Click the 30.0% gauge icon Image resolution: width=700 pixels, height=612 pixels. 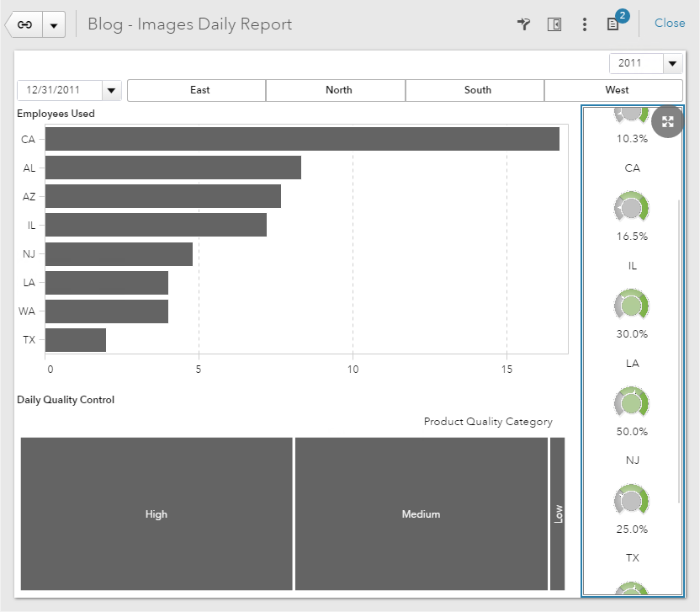pyautogui.click(x=631, y=305)
